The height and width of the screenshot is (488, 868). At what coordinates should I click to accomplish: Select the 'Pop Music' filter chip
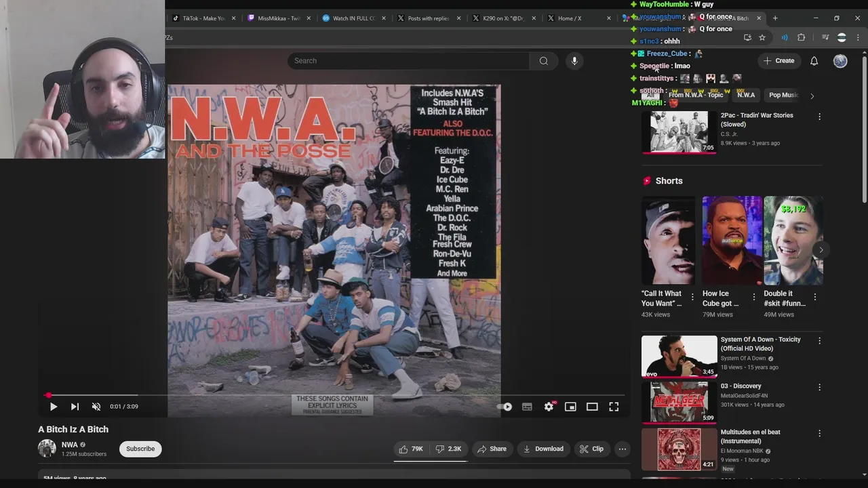[783, 95]
